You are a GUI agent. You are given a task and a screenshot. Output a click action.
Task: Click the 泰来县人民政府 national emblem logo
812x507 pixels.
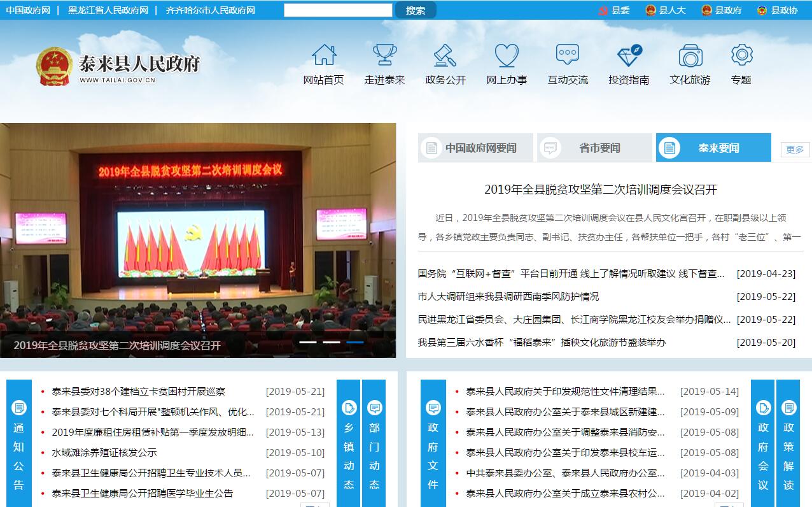point(54,66)
